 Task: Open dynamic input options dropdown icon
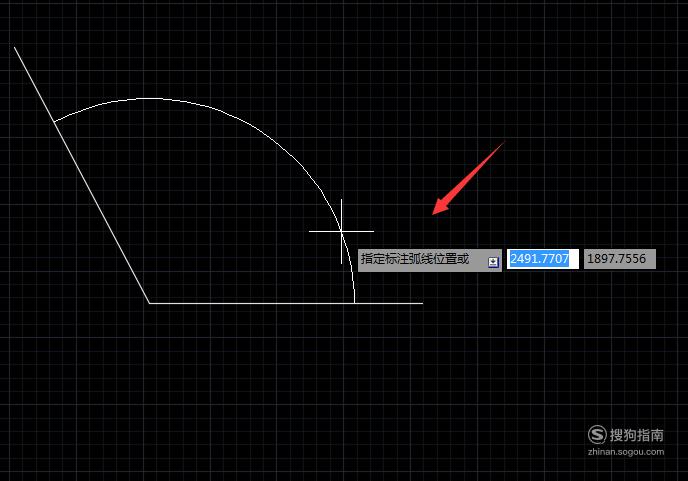pos(493,262)
